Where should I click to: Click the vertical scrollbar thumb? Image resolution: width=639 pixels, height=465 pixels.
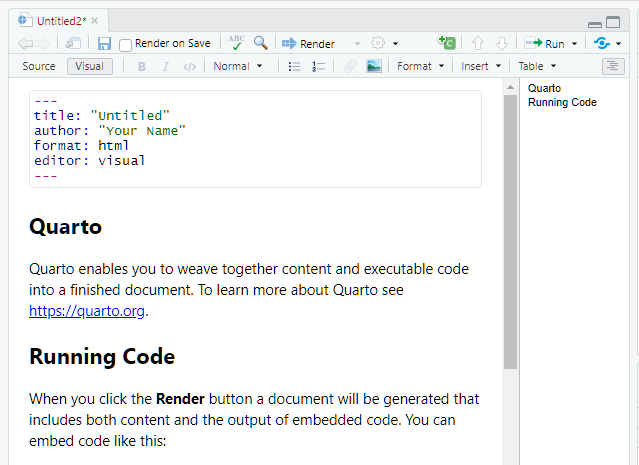click(510, 232)
